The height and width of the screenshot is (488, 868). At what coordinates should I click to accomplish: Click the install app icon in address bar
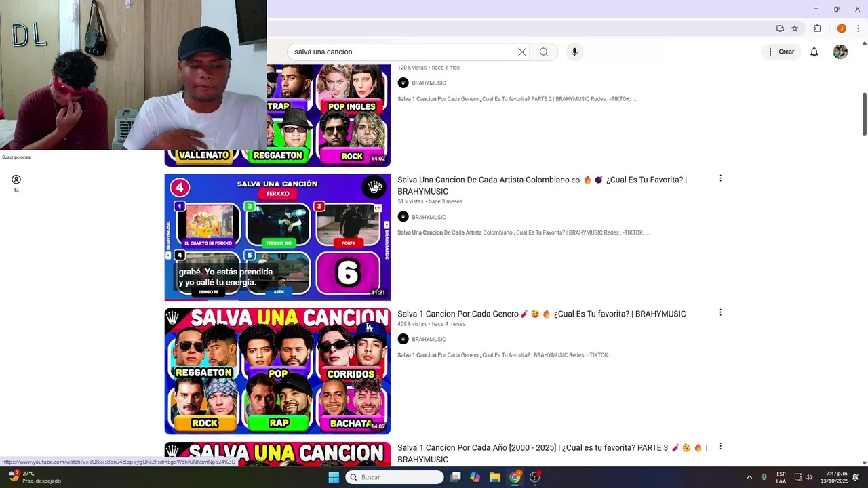[x=780, y=28]
